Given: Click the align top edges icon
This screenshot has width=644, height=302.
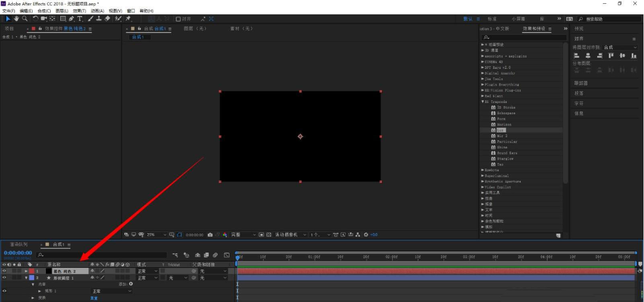Looking at the screenshot, I should click(x=611, y=55).
